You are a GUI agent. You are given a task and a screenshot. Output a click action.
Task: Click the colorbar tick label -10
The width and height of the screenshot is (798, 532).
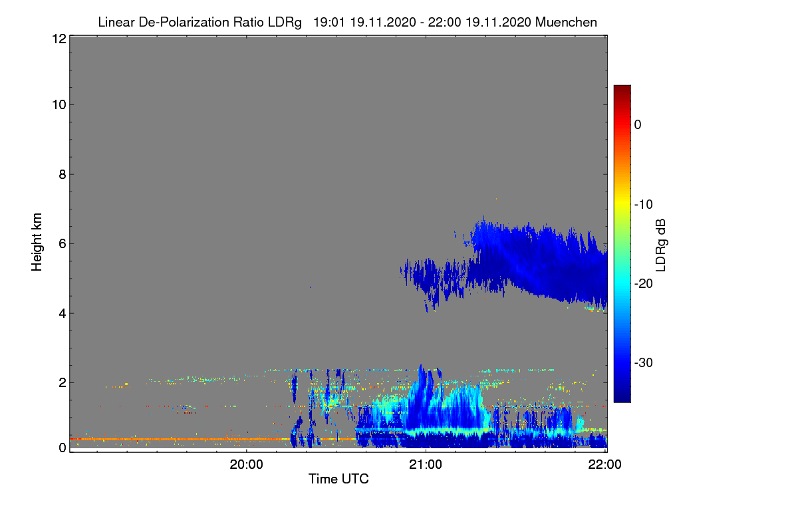click(x=642, y=204)
